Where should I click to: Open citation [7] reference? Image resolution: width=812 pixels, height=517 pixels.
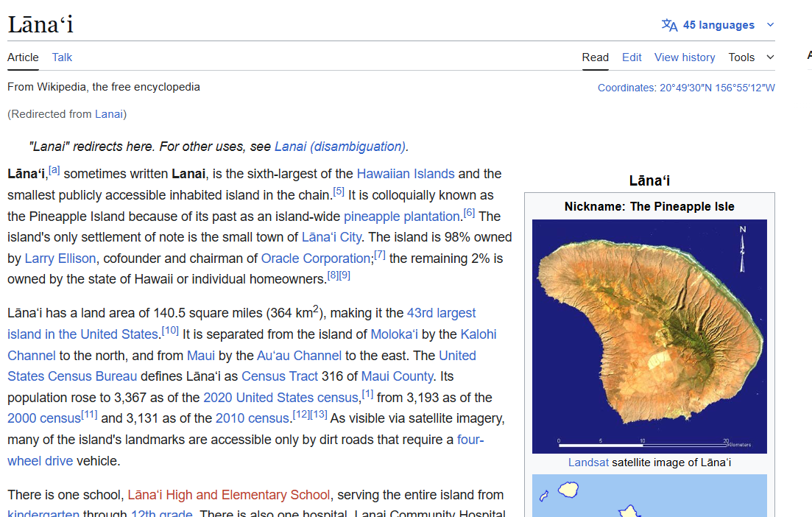point(380,254)
